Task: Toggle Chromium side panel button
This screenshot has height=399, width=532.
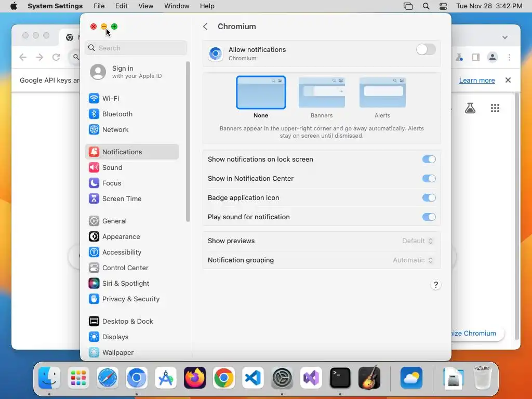Action: (476, 57)
